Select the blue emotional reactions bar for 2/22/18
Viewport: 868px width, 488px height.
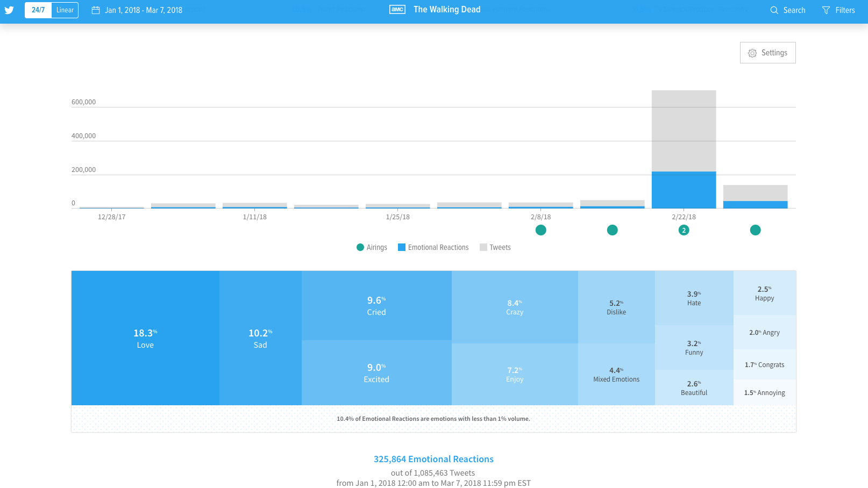pos(684,190)
